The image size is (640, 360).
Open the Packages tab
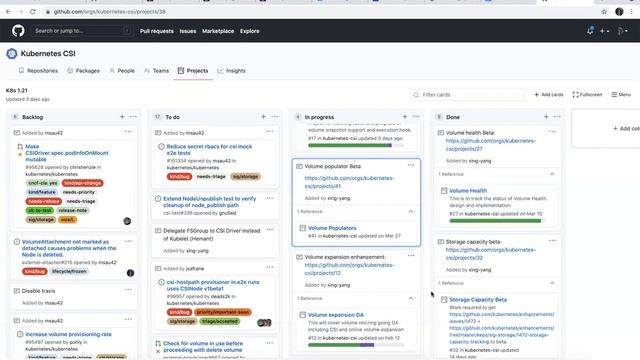click(83, 71)
